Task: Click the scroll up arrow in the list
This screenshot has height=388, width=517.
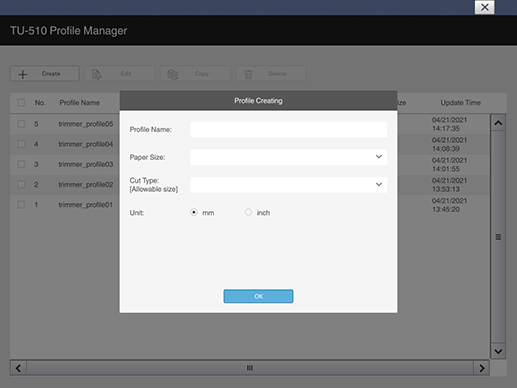Action: (498, 123)
